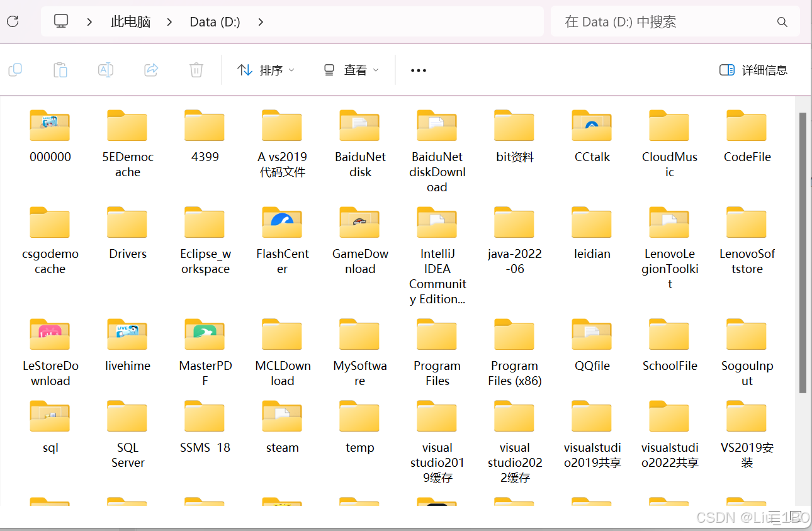Select the FlashCenter folder
The height and width of the screenshot is (531, 812).
coord(283,240)
